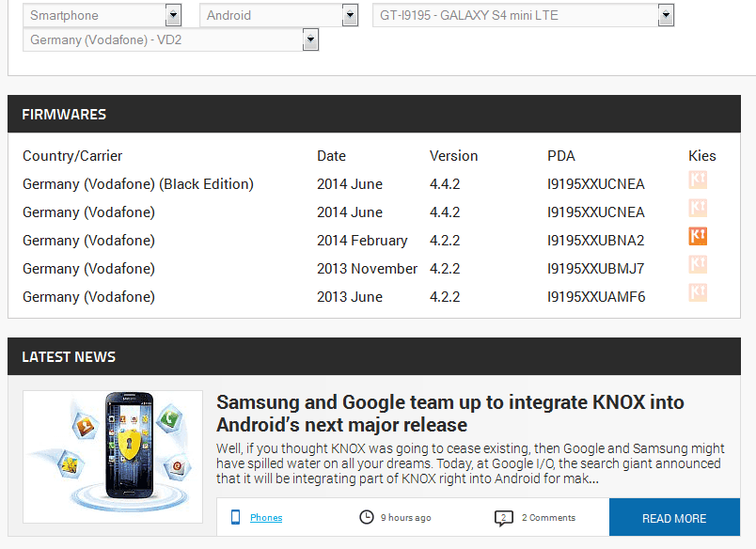Image resolution: width=756 pixels, height=549 pixels.
Task: Click PDA value I9195XXUBMJ7
Action: (595, 269)
